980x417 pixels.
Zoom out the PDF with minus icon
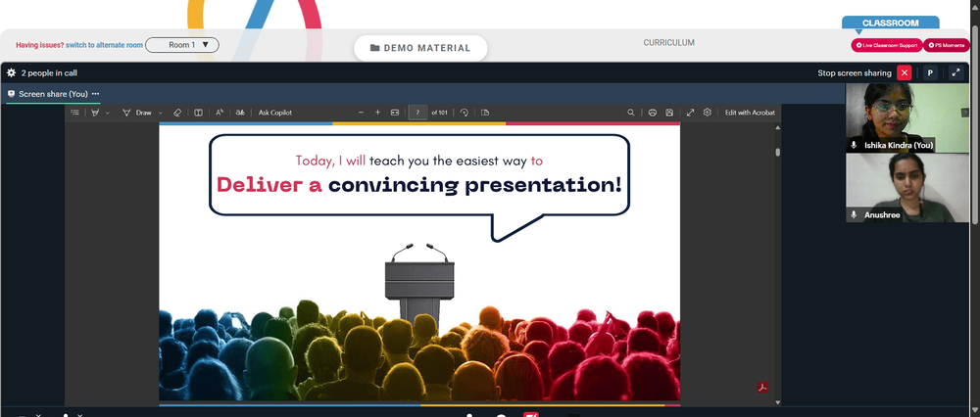[361, 113]
